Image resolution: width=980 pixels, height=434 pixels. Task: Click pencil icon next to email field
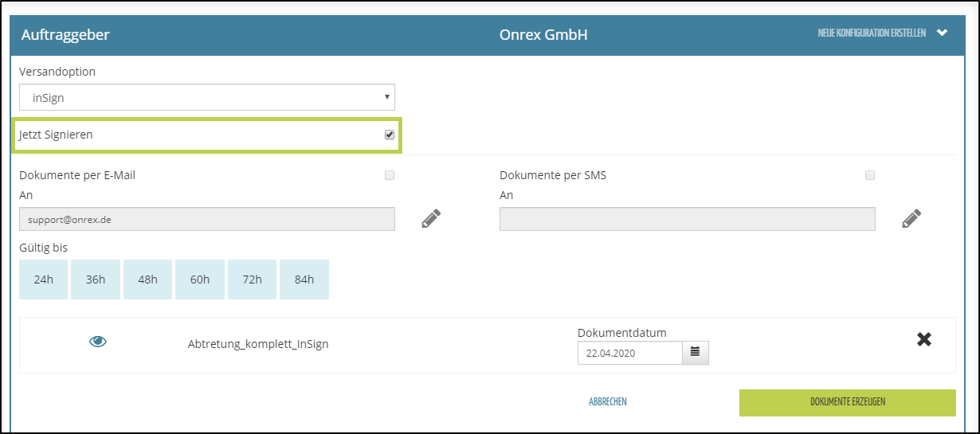point(431,218)
